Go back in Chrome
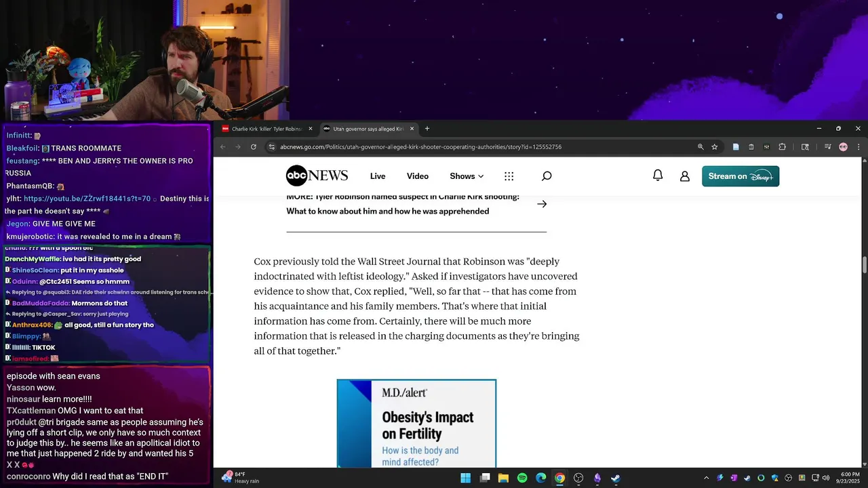The width and height of the screenshot is (868, 488). click(223, 146)
